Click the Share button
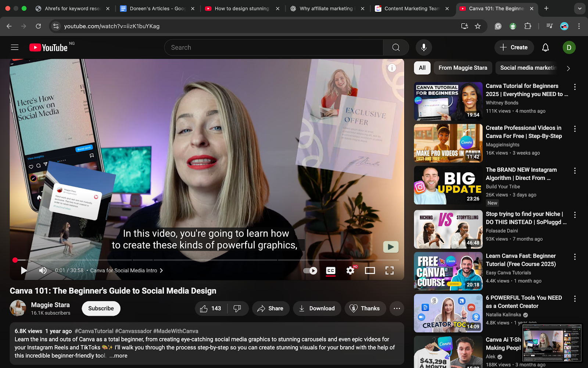The image size is (588, 368). (x=270, y=308)
